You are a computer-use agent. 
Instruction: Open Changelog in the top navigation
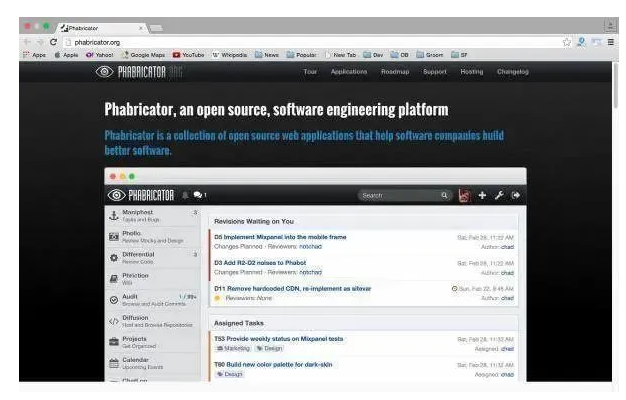[513, 72]
